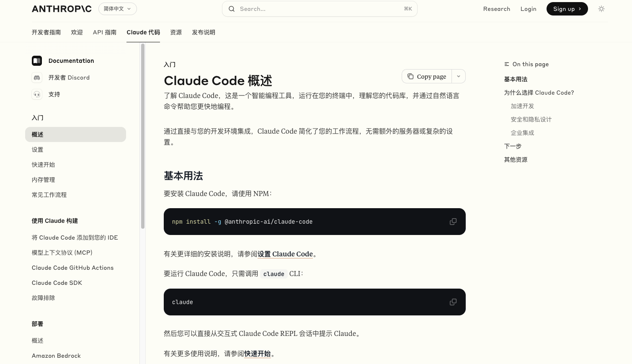Switch to the 发布说明 tab

[204, 32]
